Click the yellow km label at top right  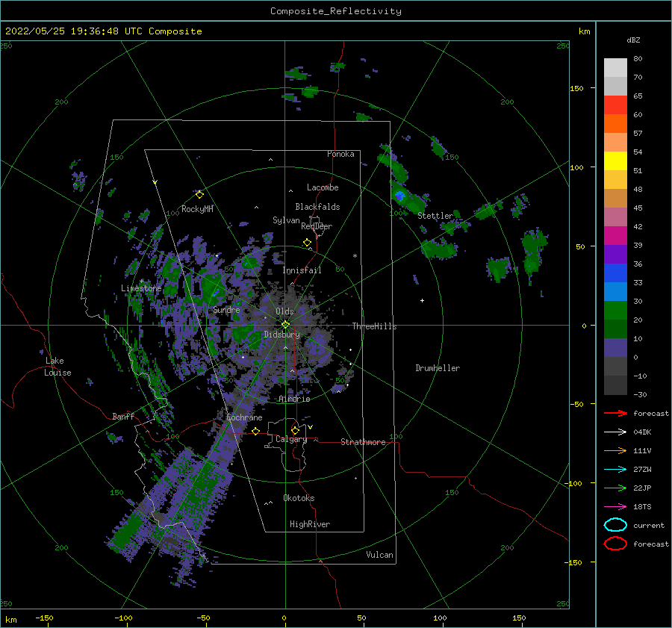pyautogui.click(x=585, y=31)
